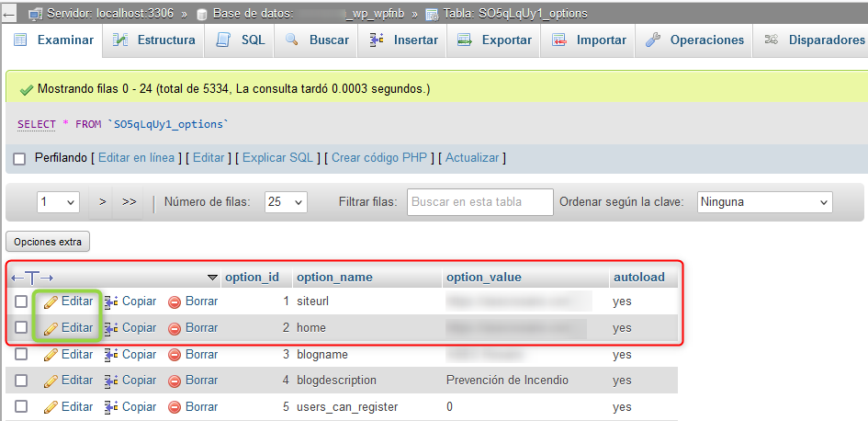Screen dimensions: 868x421
Task: Select the blogdescription row checkbox
Action: (21, 381)
